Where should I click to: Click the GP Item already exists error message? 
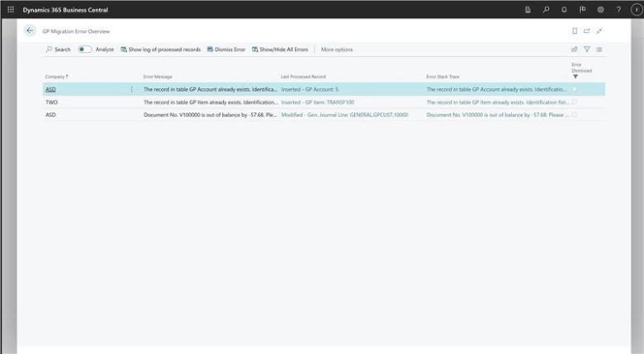tap(211, 101)
